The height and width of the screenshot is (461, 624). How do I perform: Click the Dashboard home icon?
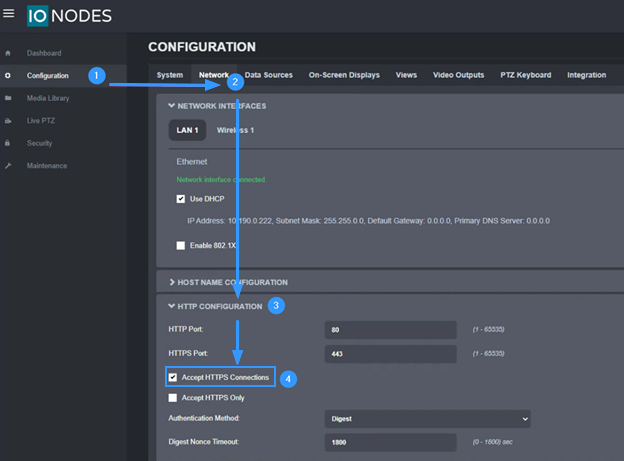(x=9, y=53)
